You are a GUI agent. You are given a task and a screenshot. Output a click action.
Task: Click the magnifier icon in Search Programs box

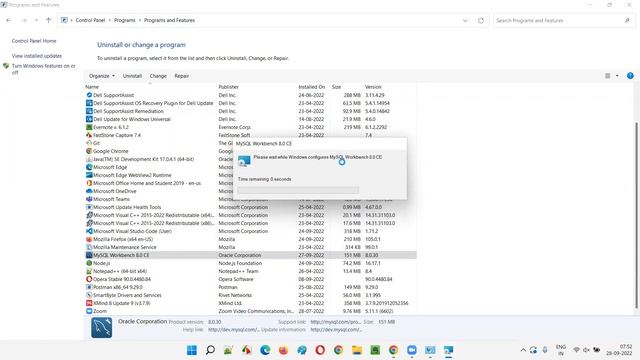coord(627,20)
